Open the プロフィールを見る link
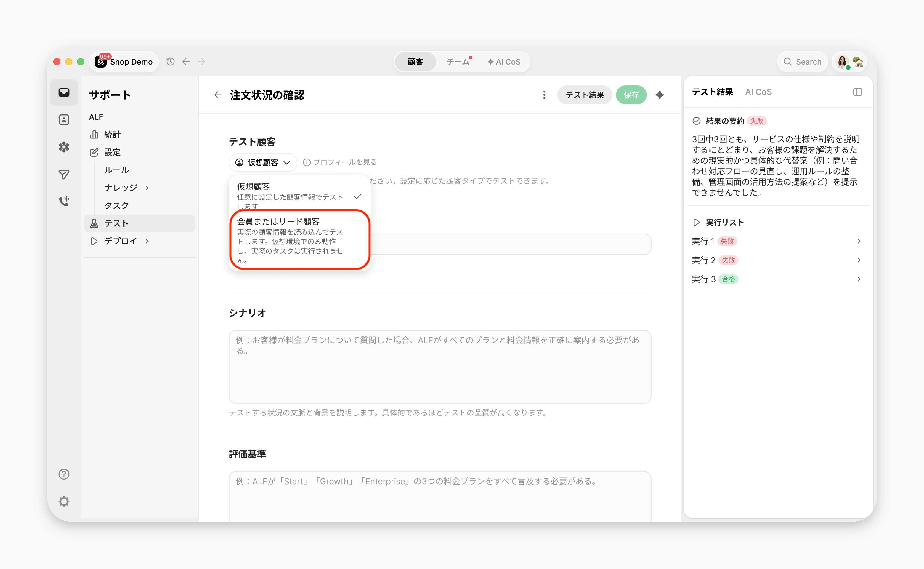 345,162
